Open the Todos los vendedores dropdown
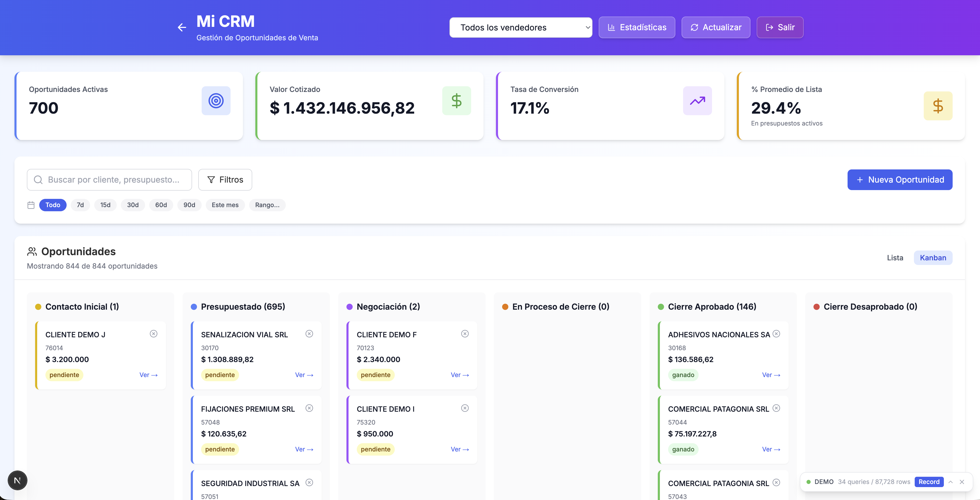This screenshot has height=500, width=980. 520,27
